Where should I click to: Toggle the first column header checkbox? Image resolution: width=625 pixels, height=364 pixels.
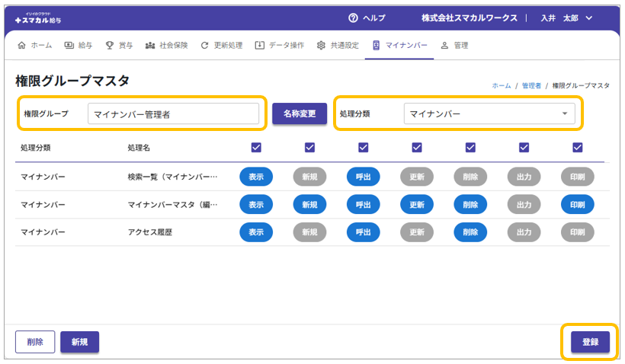(256, 147)
